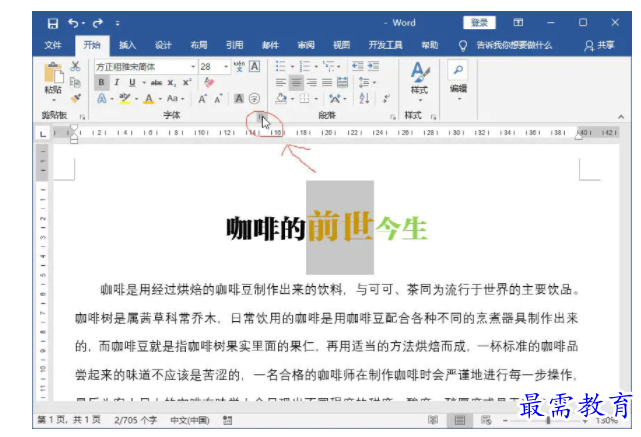Click the Cut scissors icon

(75, 66)
